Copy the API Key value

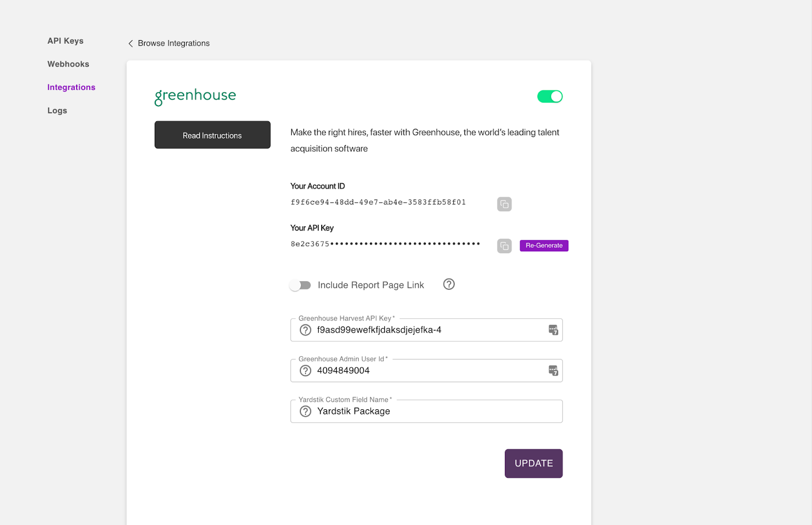point(504,246)
